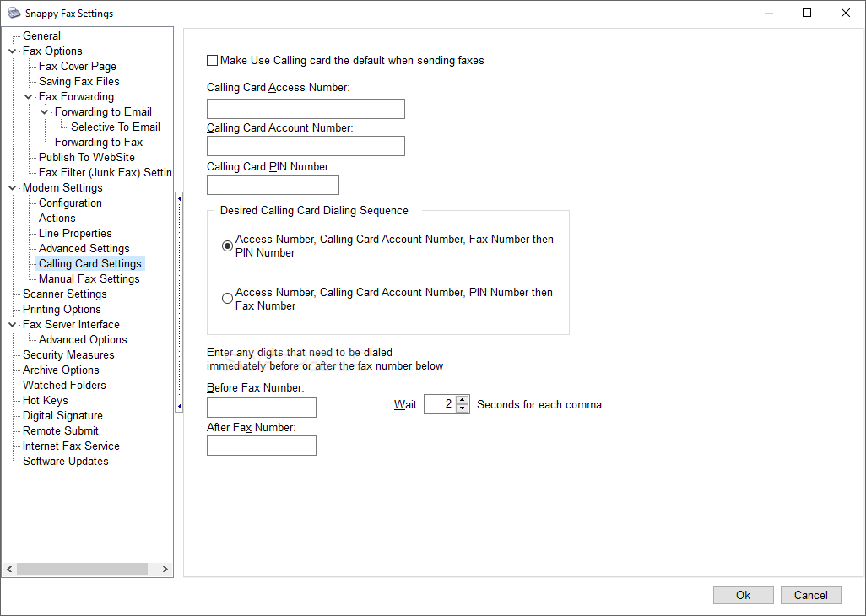This screenshot has width=866, height=616.
Task: Open Saving Fax Files settings
Action: pyautogui.click(x=79, y=81)
